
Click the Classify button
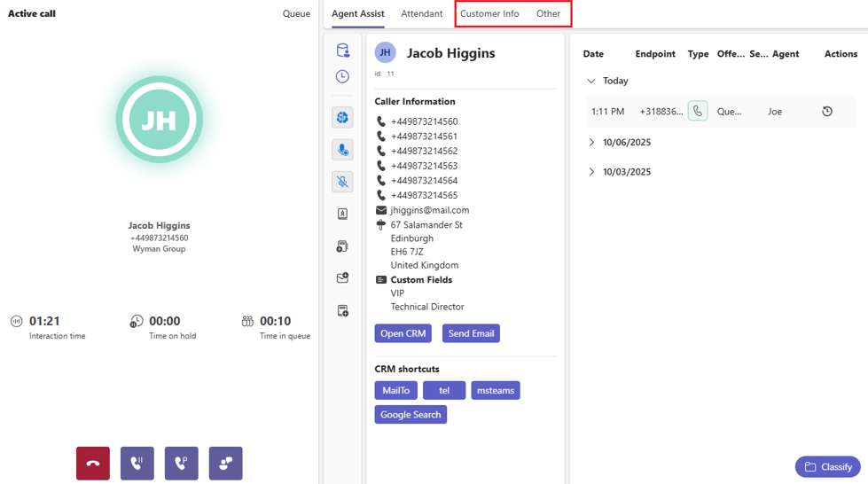pos(827,467)
